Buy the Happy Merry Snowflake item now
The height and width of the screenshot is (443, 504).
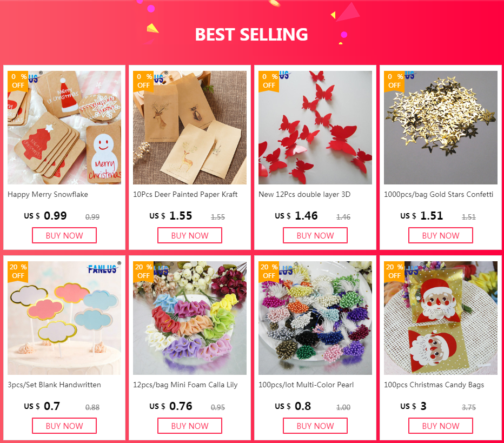(64, 235)
